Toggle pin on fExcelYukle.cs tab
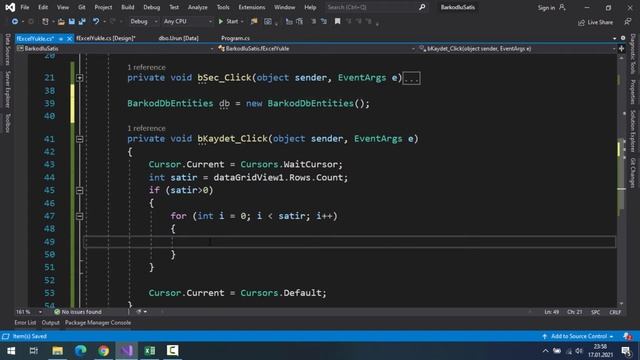 point(61,39)
